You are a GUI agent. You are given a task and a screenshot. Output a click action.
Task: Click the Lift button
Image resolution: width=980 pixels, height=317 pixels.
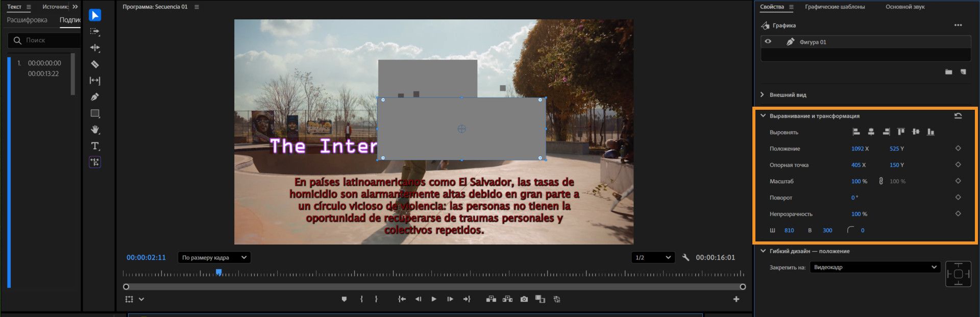(x=491, y=299)
